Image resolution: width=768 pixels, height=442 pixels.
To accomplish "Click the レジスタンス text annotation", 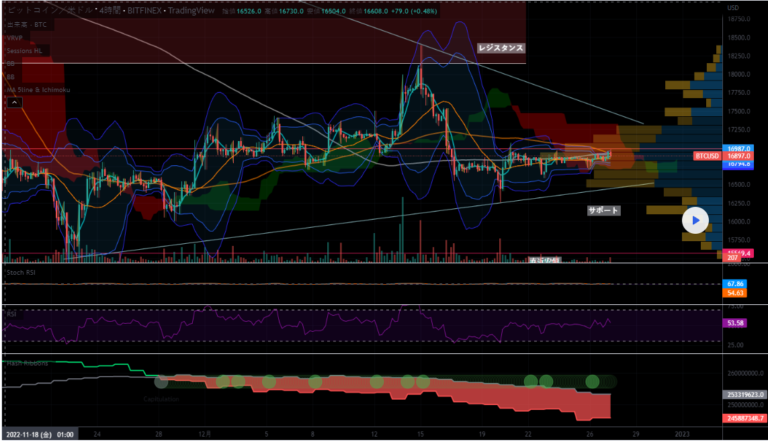I will (x=501, y=47).
